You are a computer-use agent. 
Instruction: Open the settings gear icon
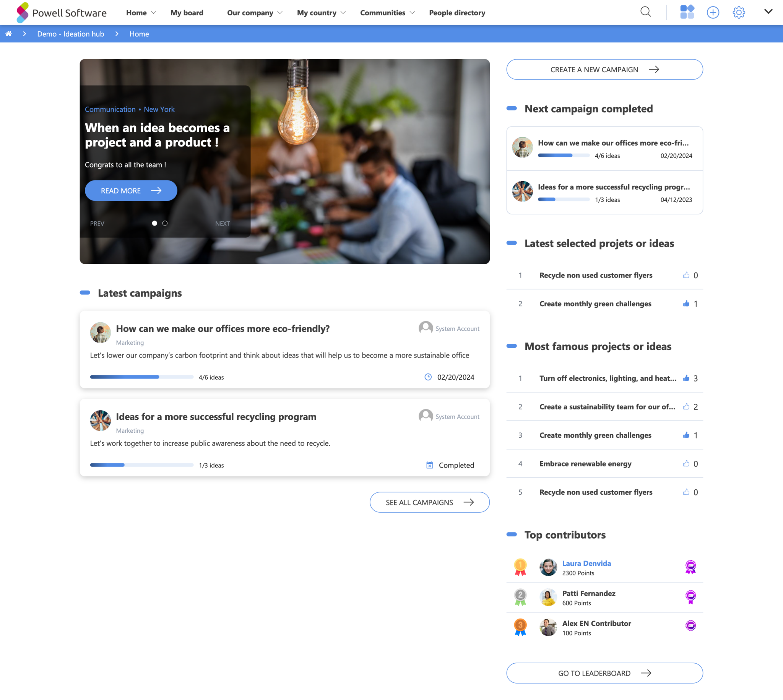(738, 12)
